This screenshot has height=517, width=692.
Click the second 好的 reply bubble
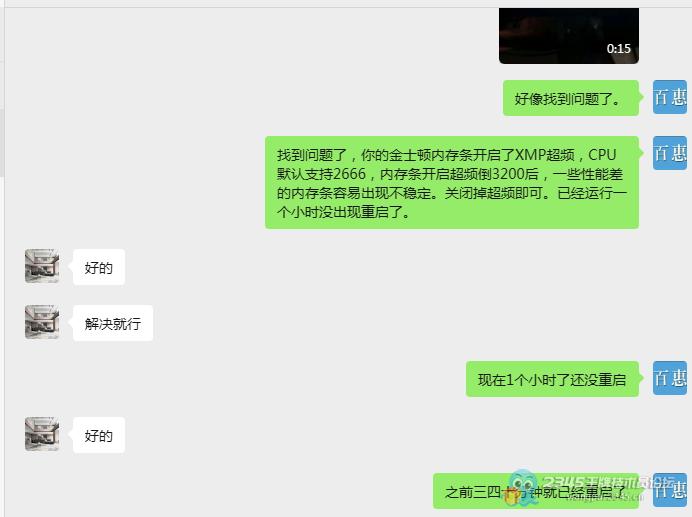(x=99, y=435)
